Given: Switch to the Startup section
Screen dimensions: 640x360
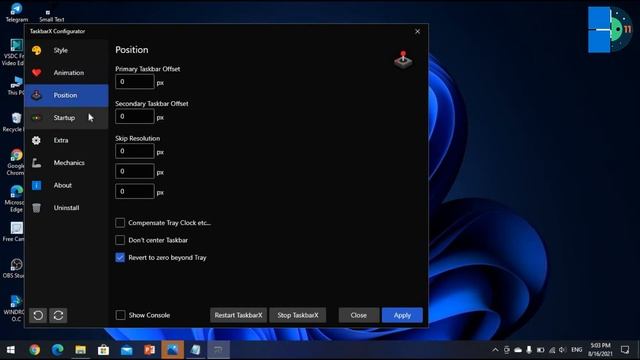Looking at the screenshot, I should pyautogui.click(x=67, y=118).
